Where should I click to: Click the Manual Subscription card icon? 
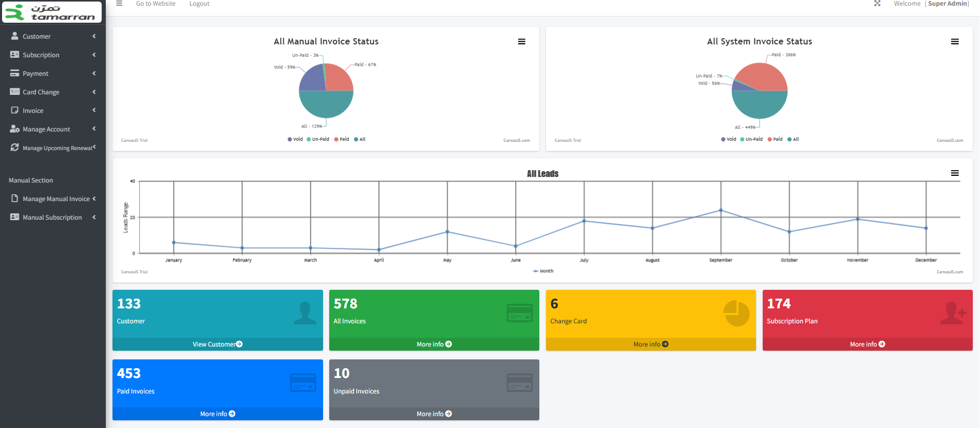tap(14, 217)
